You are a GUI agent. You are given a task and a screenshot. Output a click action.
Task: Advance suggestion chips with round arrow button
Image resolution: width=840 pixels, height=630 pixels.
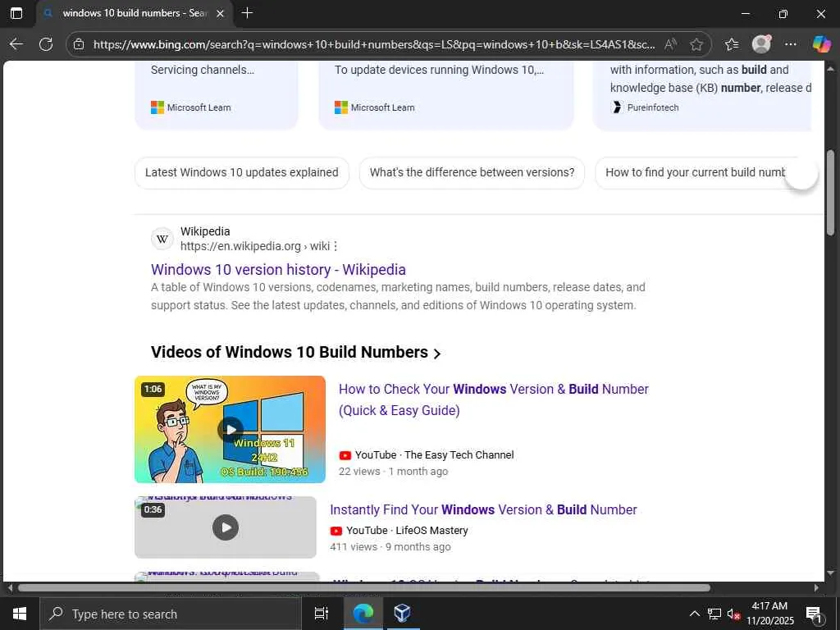pyautogui.click(x=801, y=173)
